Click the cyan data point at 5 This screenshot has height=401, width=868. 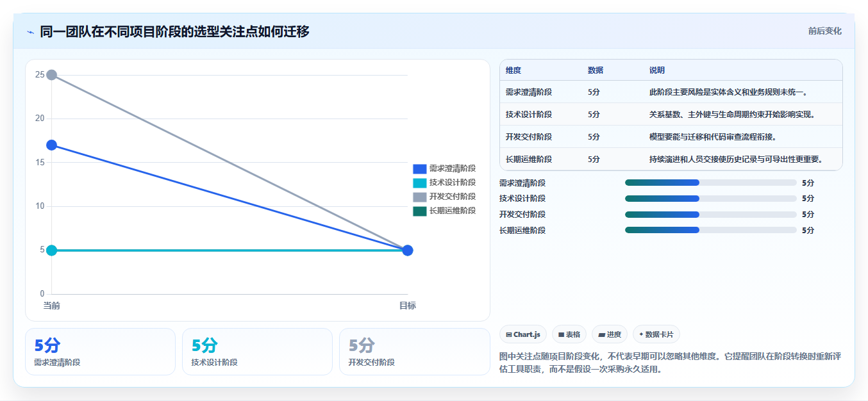52,250
